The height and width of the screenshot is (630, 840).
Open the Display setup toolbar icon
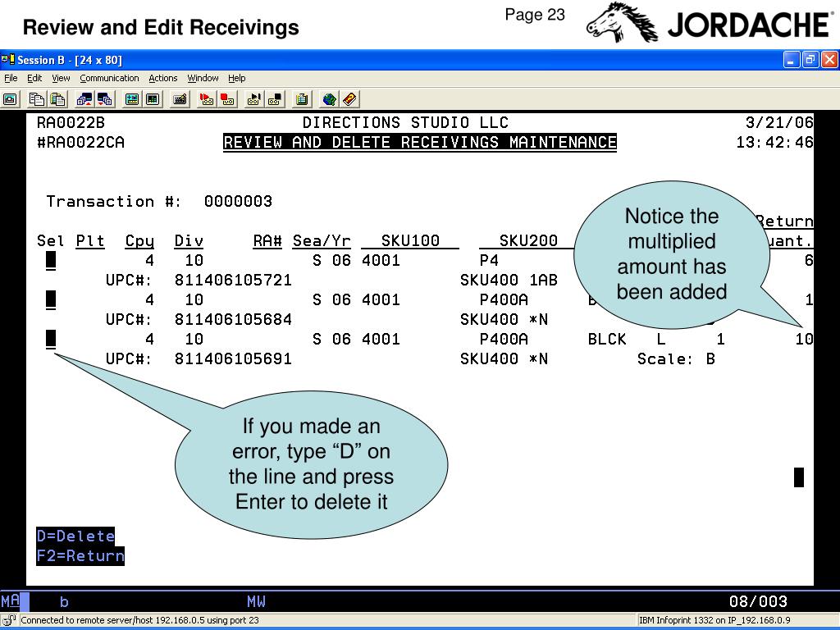132,99
